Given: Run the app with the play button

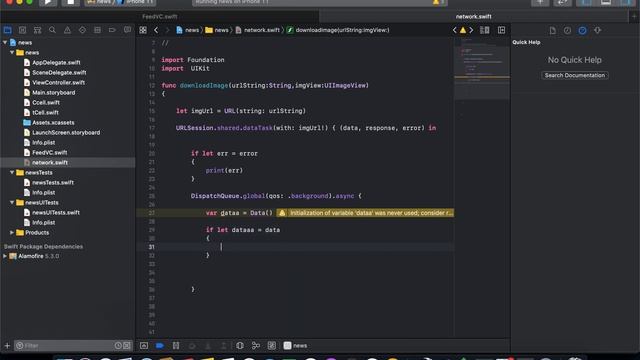Looking at the screenshot, I should (48, 2).
